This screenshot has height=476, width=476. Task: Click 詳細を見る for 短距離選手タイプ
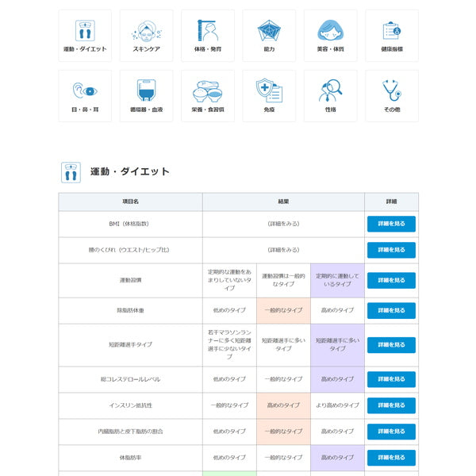click(391, 344)
